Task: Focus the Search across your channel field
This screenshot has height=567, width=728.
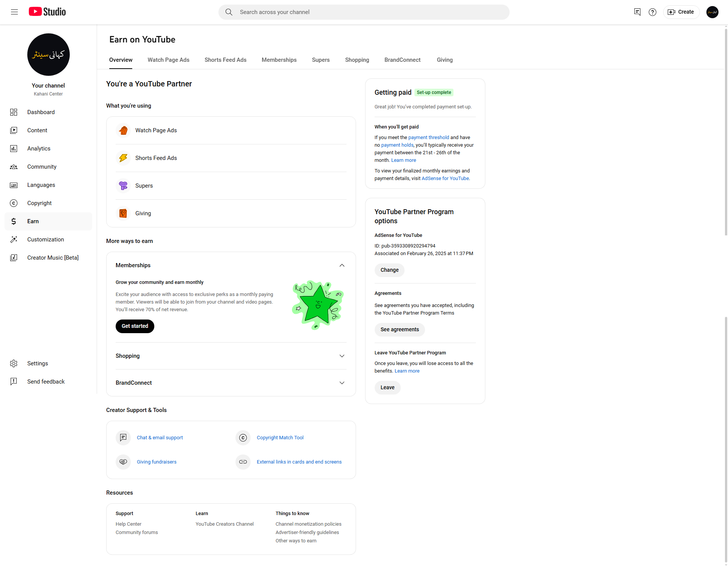Action: [x=364, y=12]
